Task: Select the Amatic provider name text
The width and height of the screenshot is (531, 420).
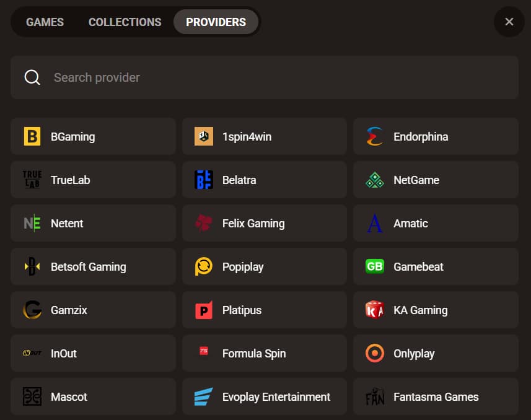Action: click(x=411, y=223)
